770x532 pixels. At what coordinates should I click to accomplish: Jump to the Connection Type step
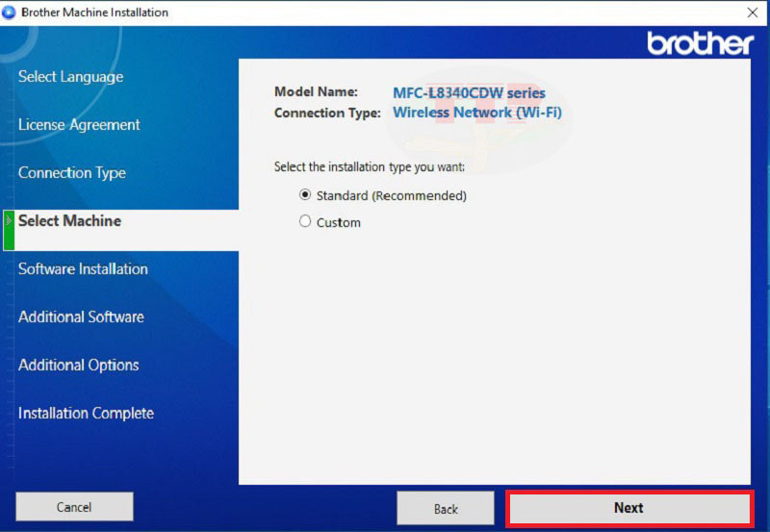72,173
